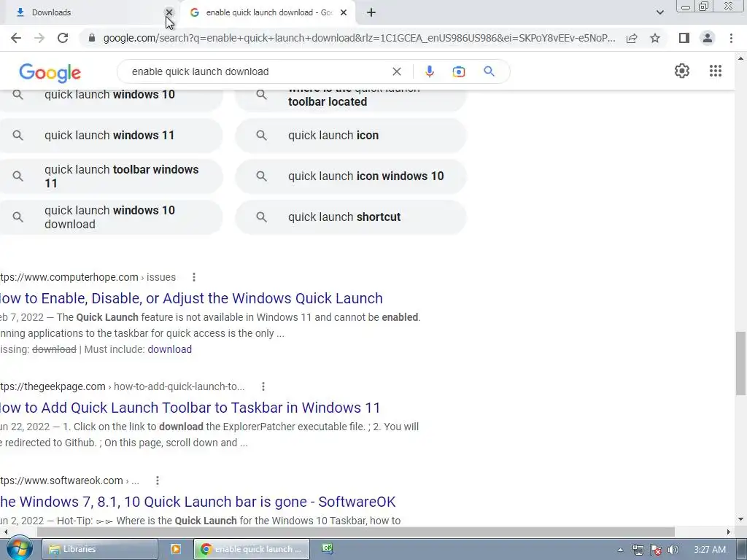Open the Action Center flag icon

(x=656, y=550)
